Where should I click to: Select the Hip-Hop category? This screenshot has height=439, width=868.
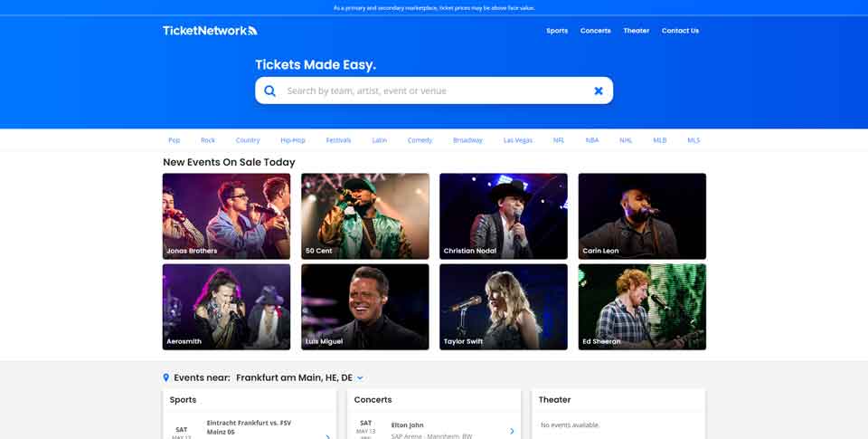pos(293,140)
